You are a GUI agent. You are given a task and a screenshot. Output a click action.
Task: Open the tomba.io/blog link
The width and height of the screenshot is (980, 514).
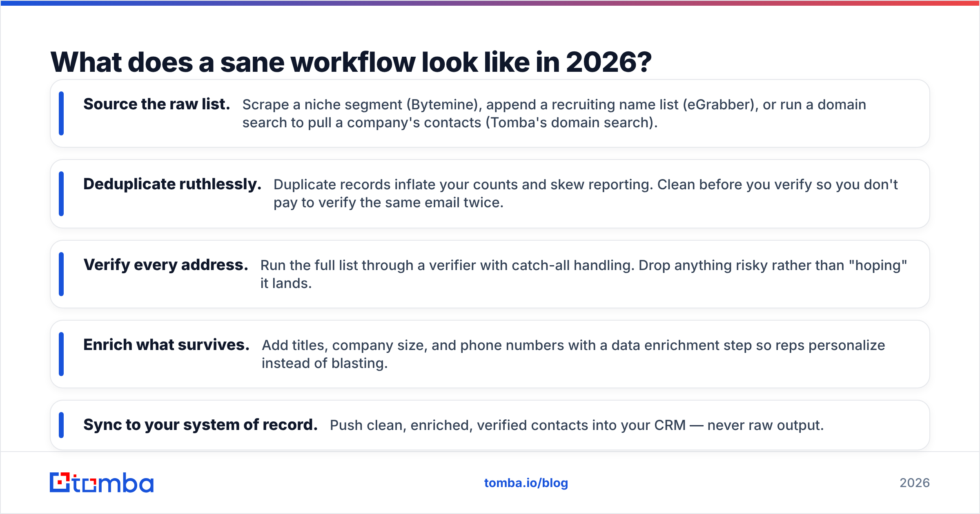(526, 483)
